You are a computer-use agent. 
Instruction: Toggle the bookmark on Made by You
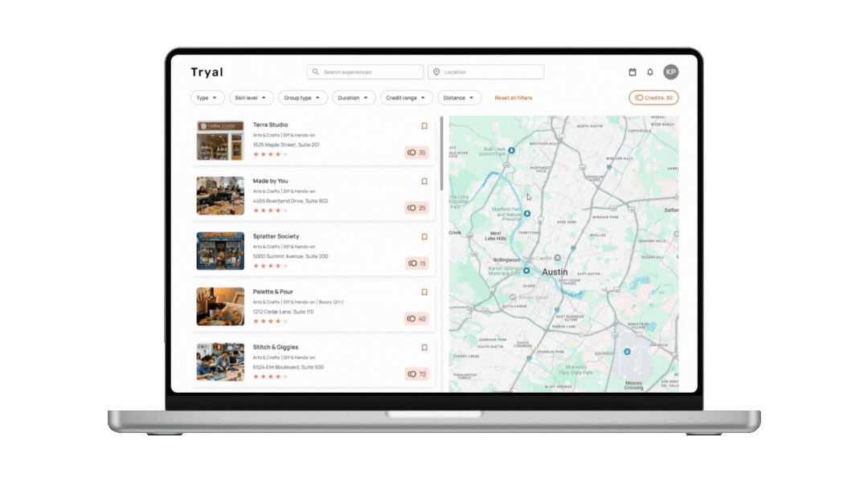424,182
